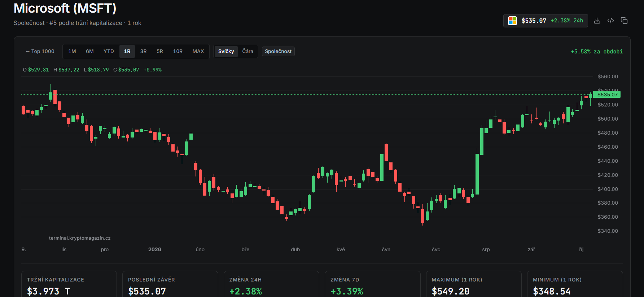The width and height of the screenshot is (644, 297).
Task: Click the +5.58% za období text
Action: click(x=597, y=52)
